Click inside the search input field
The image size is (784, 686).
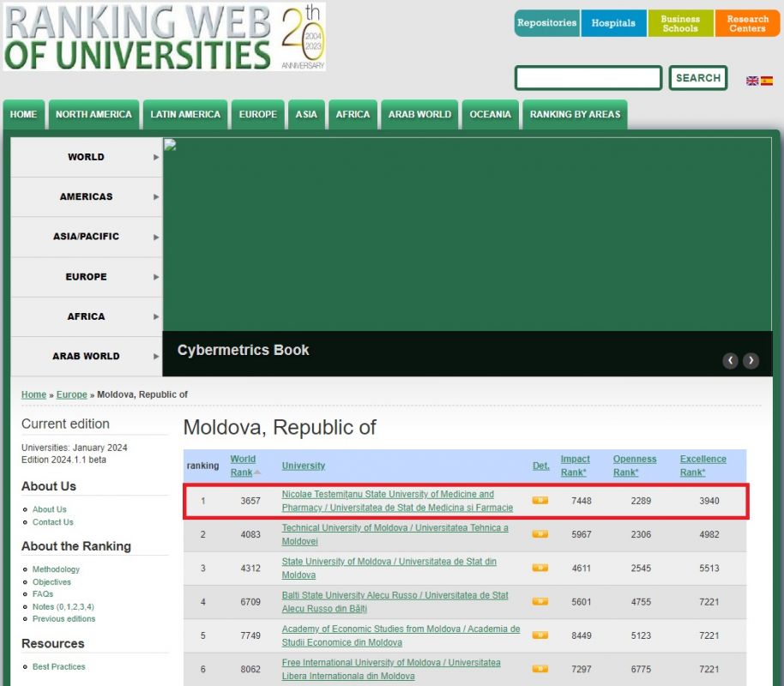(588, 77)
